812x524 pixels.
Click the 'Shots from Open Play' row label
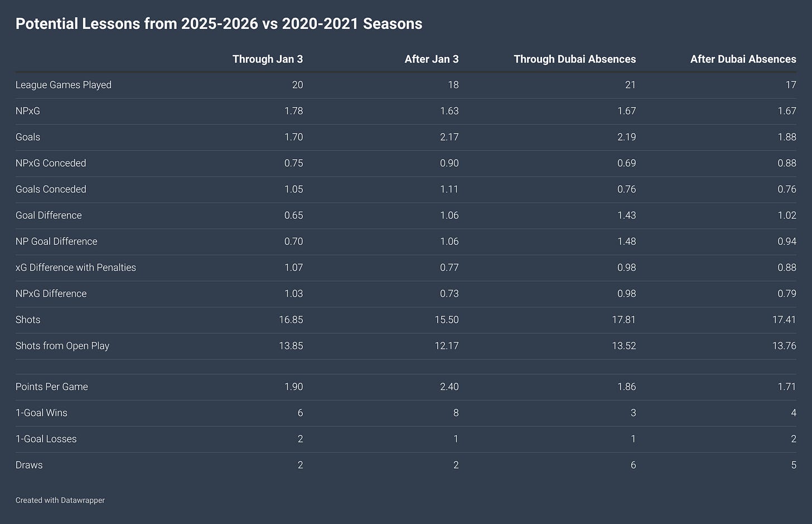point(62,346)
